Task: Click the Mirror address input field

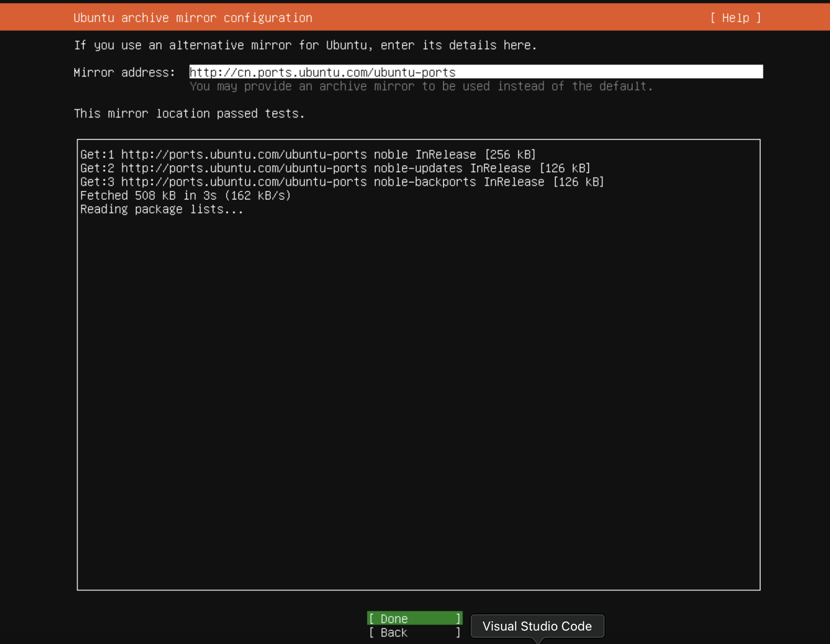Action: 476,72
